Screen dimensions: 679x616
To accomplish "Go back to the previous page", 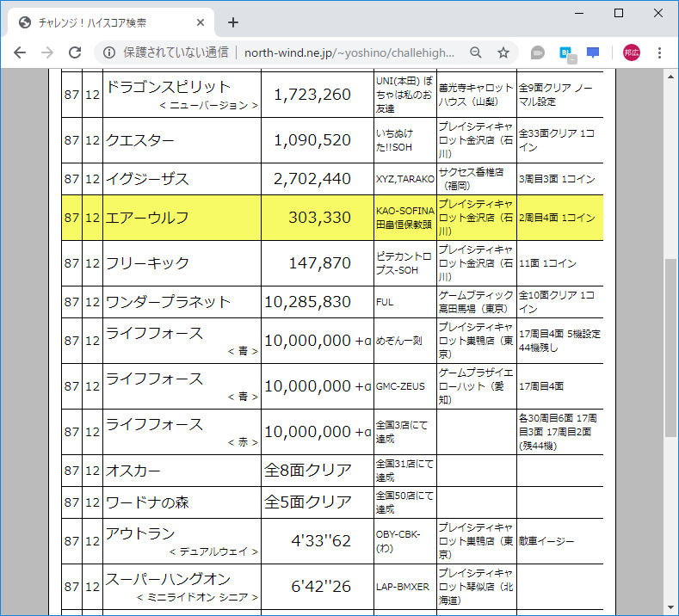I will pos(20,52).
